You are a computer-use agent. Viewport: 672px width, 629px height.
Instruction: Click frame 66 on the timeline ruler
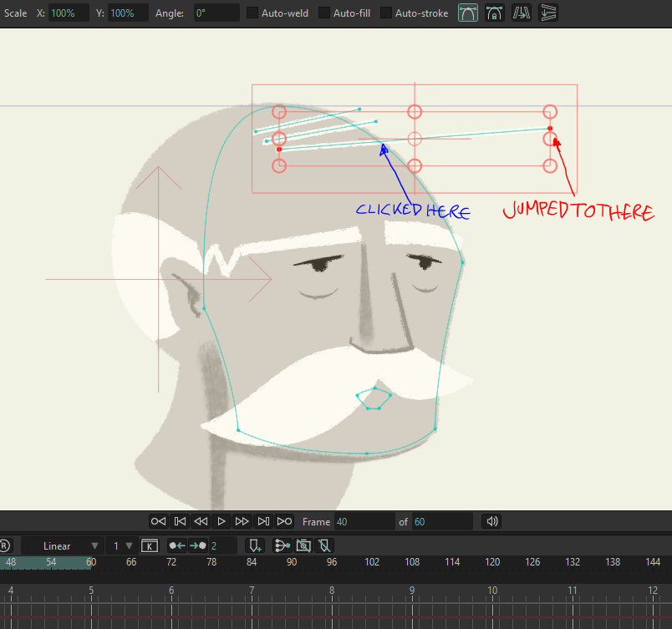click(131, 562)
